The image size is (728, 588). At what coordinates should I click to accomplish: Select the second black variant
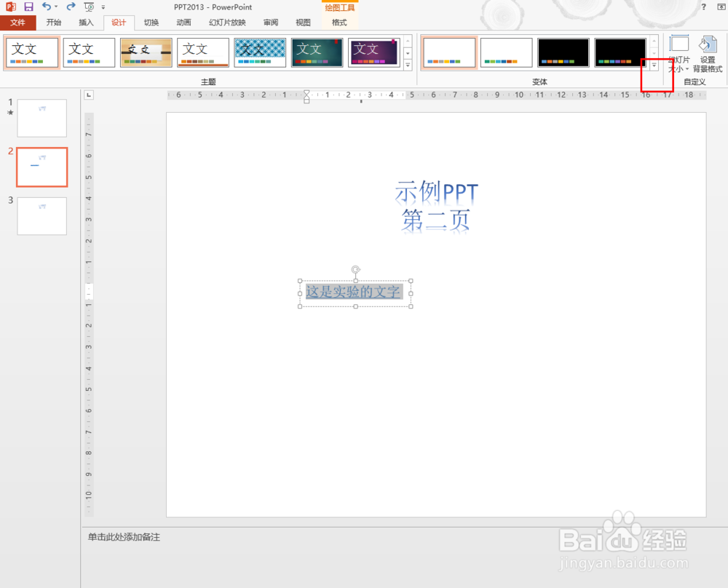click(620, 53)
